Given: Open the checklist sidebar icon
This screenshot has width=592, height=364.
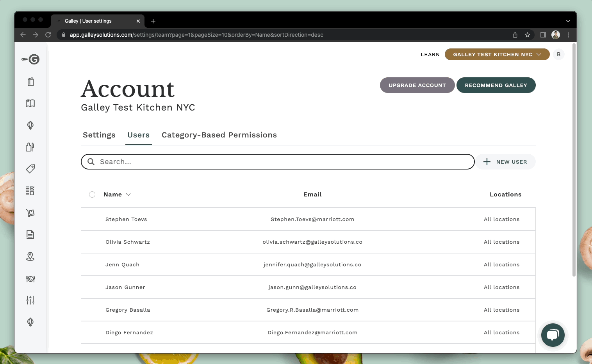Looking at the screenshot, I should tap(30, 191).
